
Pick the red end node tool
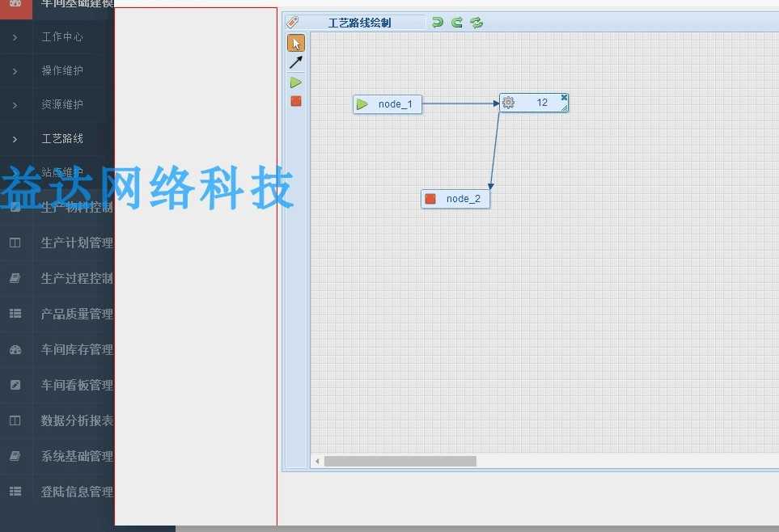295,101
